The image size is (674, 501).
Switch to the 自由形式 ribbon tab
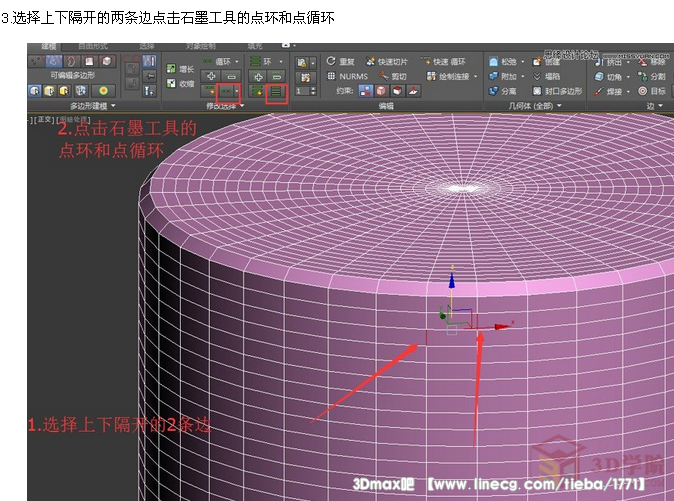pyautogui.click(x=93, y=46)
